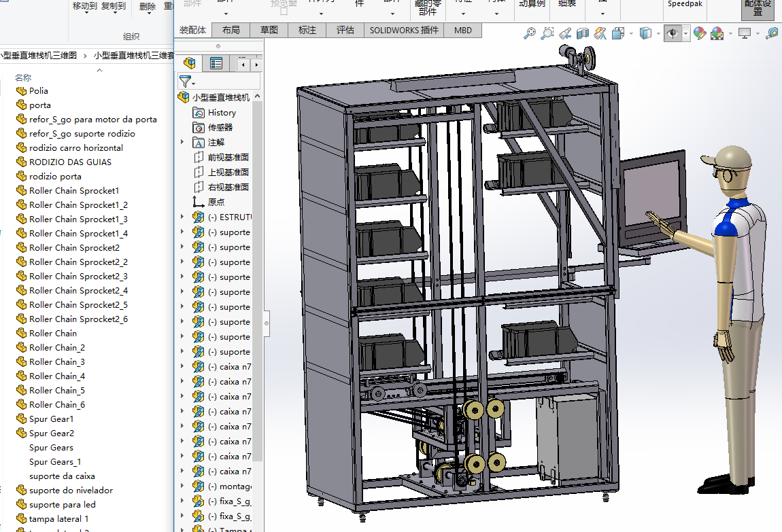Expand the 注解 folder in the tree

pyautogui.click(x=182, y=143)
